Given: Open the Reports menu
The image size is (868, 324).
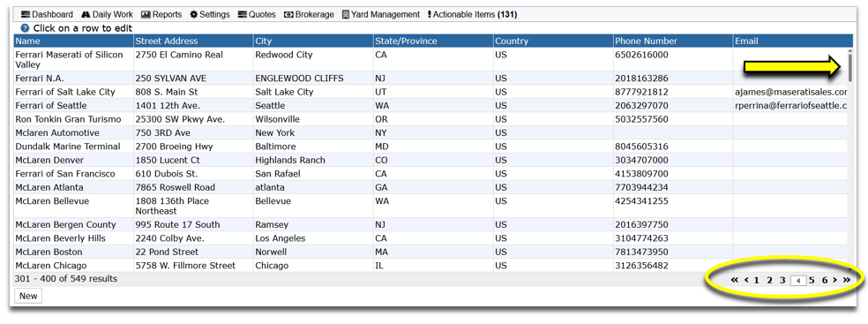Looking at the screenshot, I should pos(161,14).
